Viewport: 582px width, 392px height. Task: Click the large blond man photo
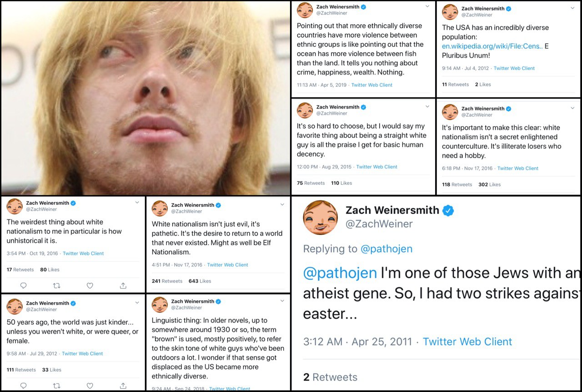(x=145, y=98)
